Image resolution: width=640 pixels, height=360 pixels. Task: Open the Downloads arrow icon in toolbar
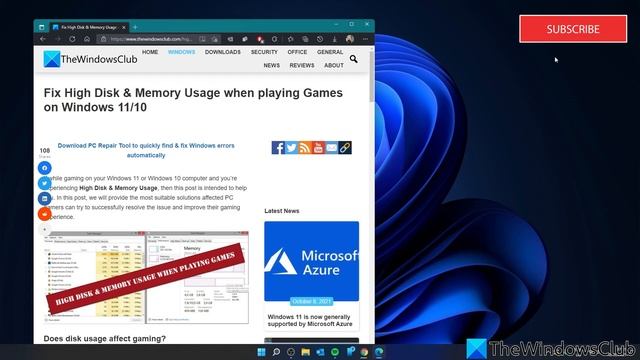click(x=334, y=39)
